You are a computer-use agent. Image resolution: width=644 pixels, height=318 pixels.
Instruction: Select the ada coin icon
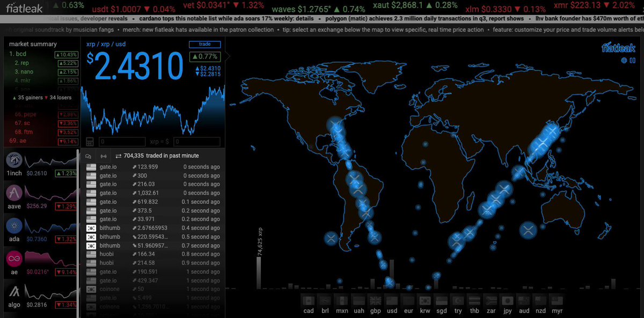14,226
